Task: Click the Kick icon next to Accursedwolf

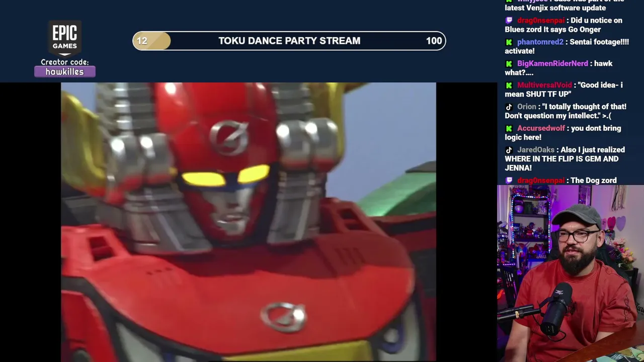Action: tap(509, 129)
